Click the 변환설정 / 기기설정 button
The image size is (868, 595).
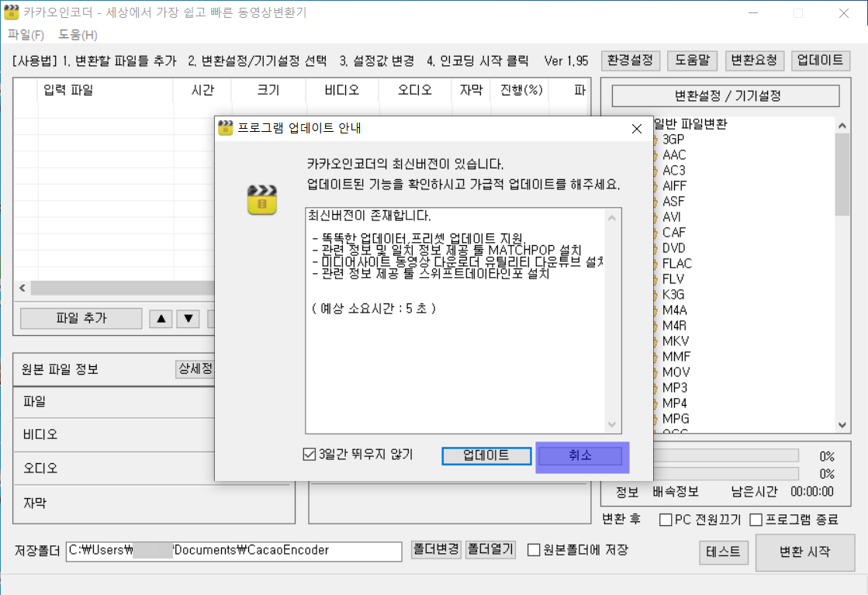click(726, 95)
